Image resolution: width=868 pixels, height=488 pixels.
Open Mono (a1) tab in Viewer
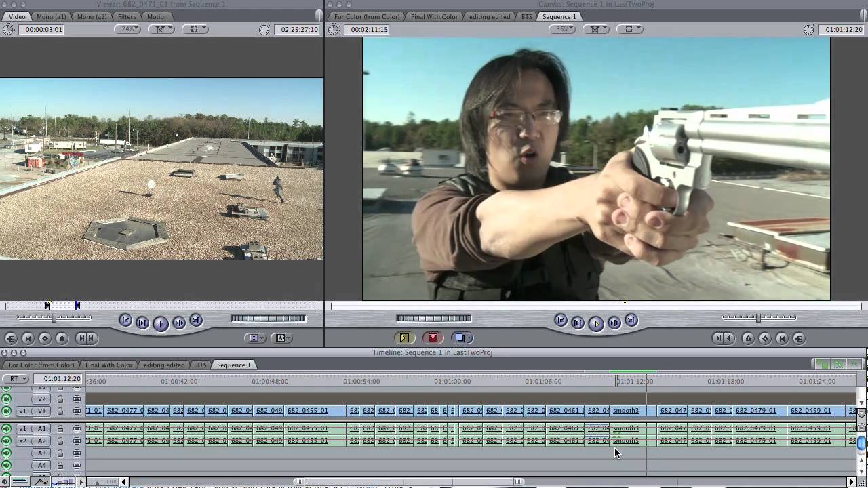click(x=52, y=16)
